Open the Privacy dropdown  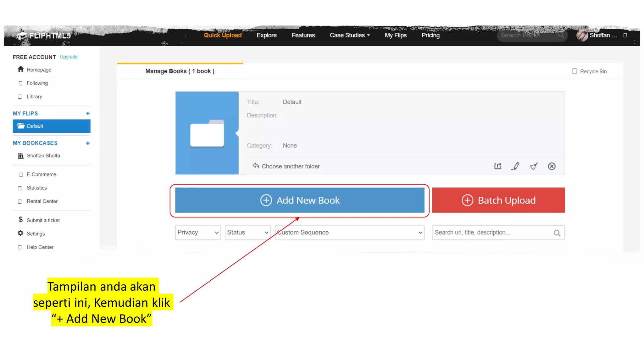pos(198,233)
